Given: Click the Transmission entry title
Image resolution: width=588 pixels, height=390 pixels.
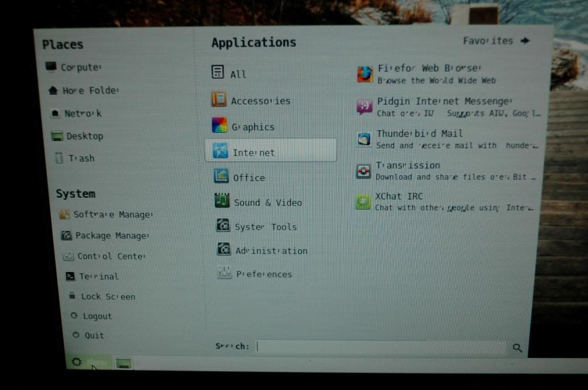Looking at the screenshot, I should pos(408,166).
